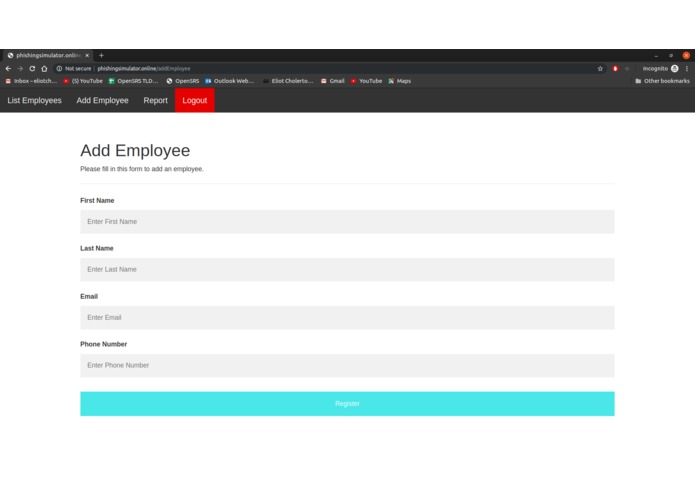Open the (5) YouTube bookmark

[x=83, y=81]
